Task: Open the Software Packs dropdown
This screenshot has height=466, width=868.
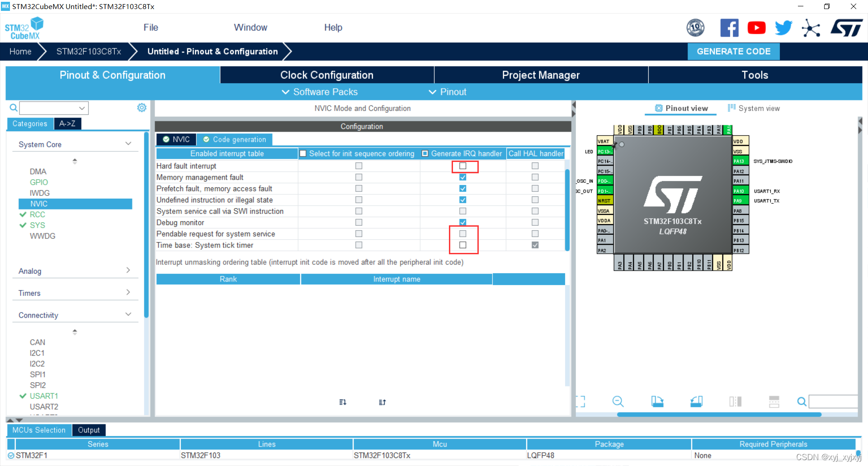Action: 320,92
